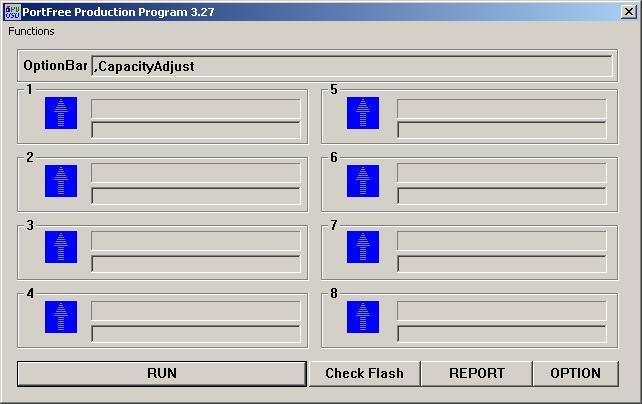Select the lower progress field of port 2

[x=196, y=196]
